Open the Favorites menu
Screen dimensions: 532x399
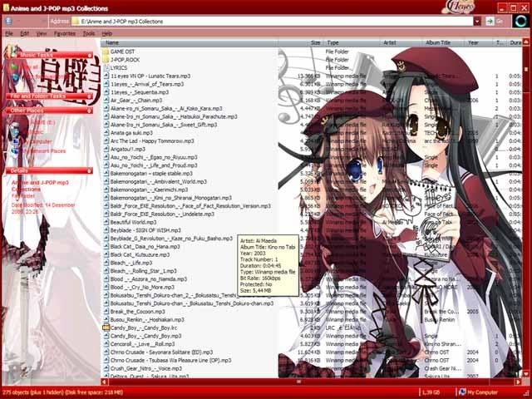pos(65,33)
